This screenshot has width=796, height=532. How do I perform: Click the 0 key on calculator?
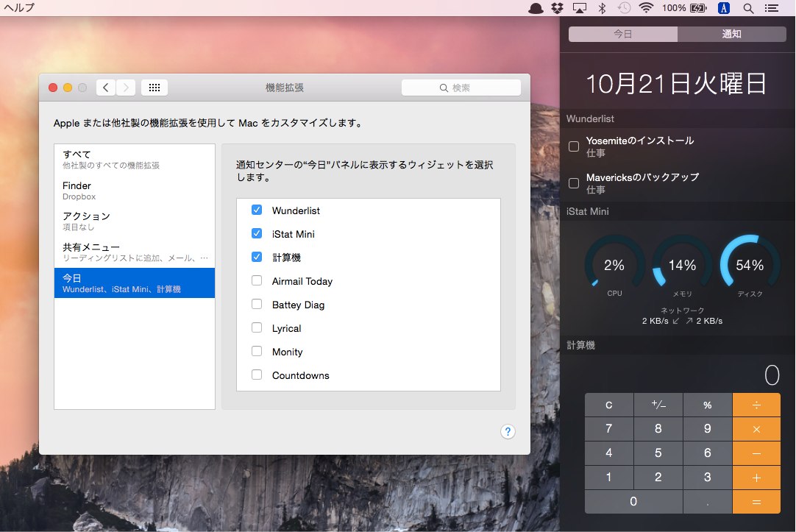click(x=633, y=502)
